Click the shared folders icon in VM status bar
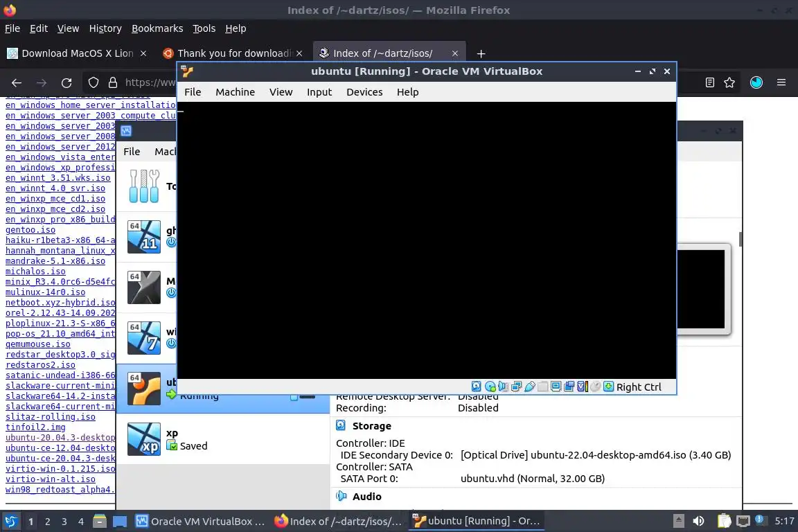798x532 pixels. pyautogui.click(x=543, y=387)
